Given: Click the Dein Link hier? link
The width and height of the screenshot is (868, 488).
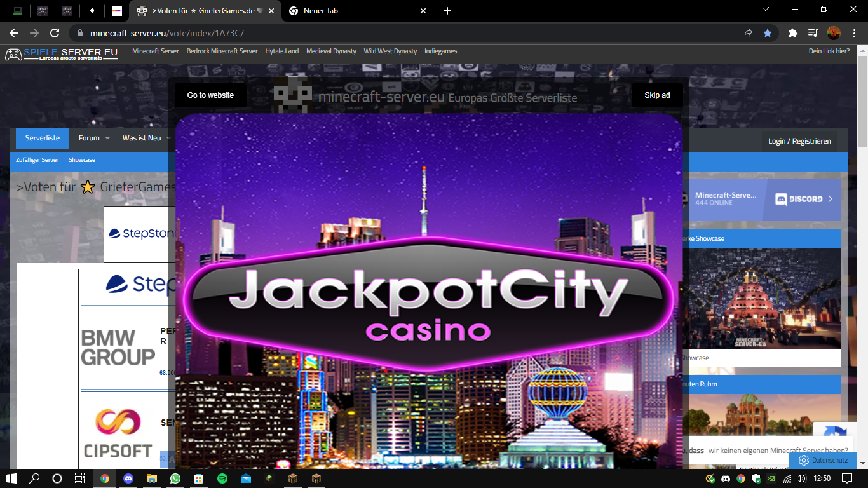Looking at the screenshot, I should [829, 51].
